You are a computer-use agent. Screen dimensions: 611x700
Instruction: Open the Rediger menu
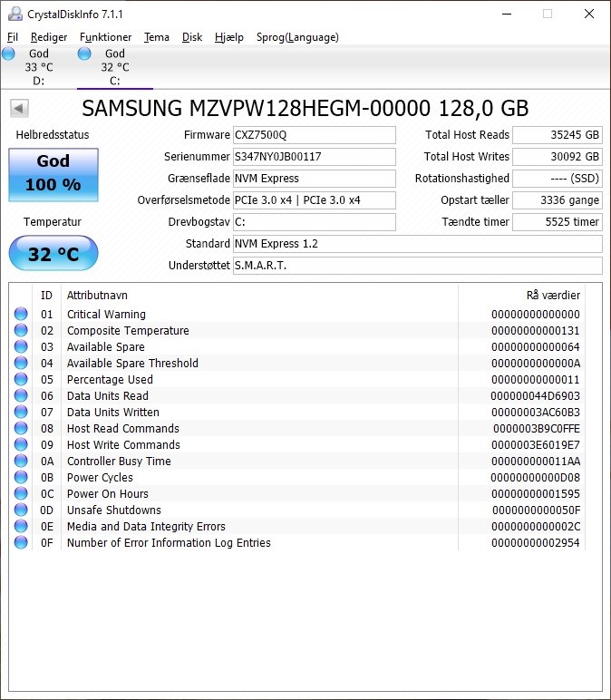point(49,37)
